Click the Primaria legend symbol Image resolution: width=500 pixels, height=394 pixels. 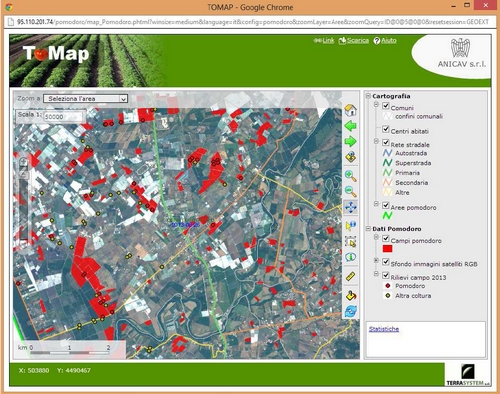pyautogui.click(x=387, y=172)
